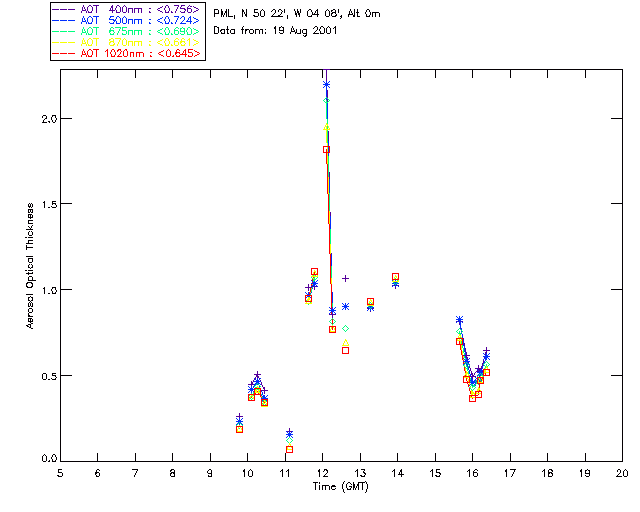Click the x-axis tick label "7"
The width and height of the screenshot is (640, 512).
135,473
